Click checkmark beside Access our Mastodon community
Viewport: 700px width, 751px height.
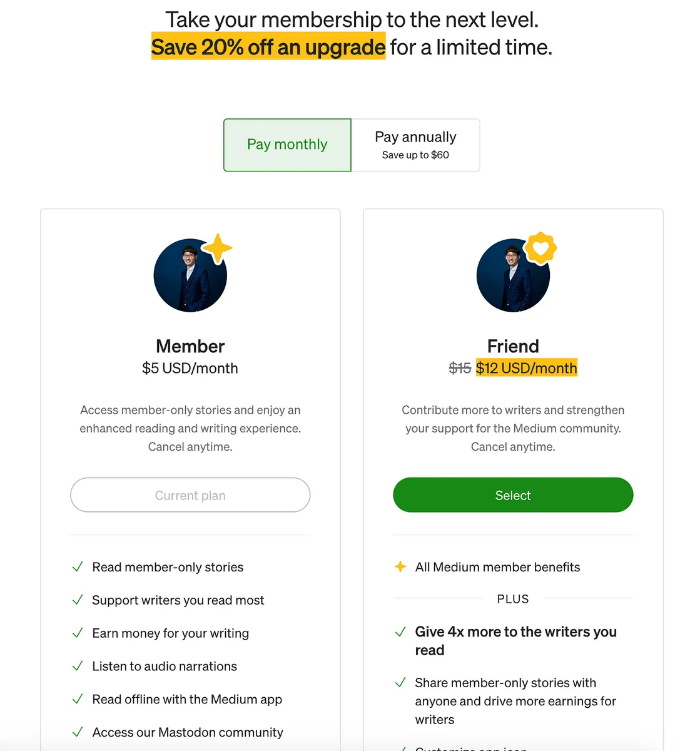pyautogui.click(x=78, y=732)
